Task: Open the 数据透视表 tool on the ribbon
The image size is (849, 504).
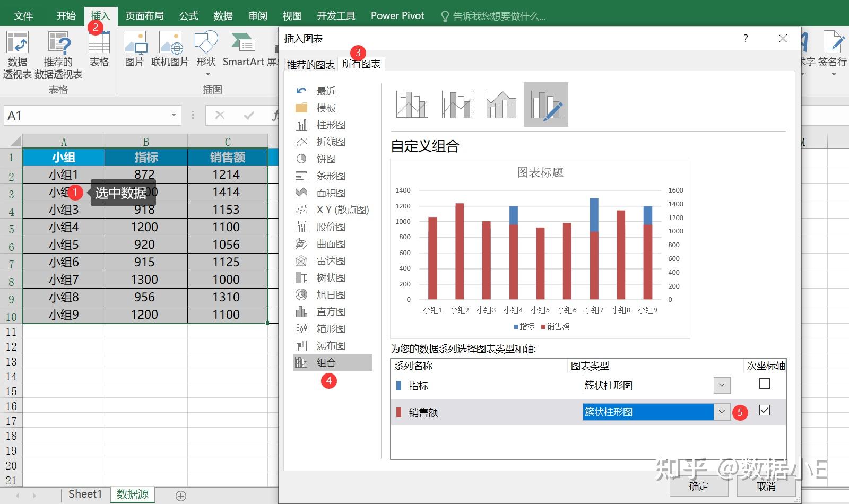Action: point(18,53)
